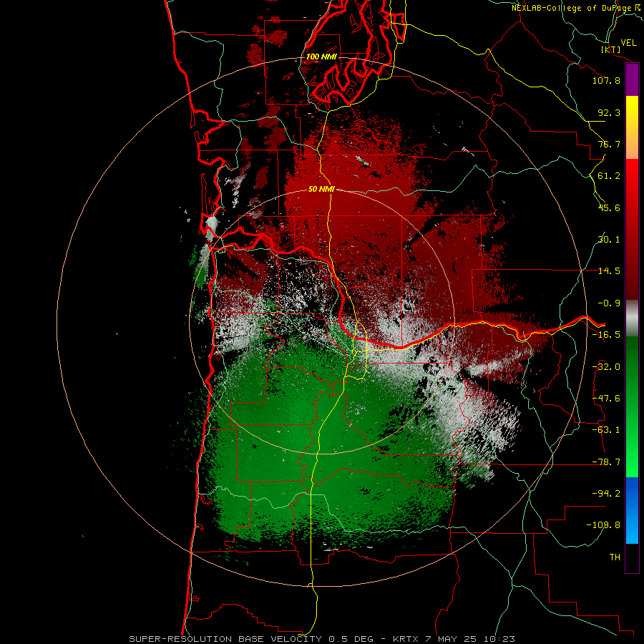The height and width of the screenshot is (644, 644).
Task: Click the purple segment of velocity color bar
Action: pos(632,79)
